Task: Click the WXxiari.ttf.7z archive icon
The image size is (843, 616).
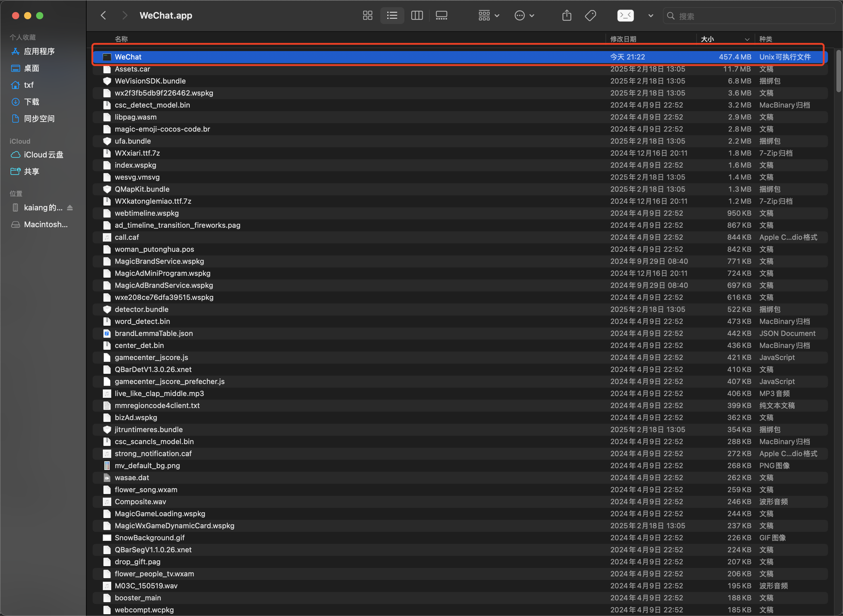Action: pos(107,153)
